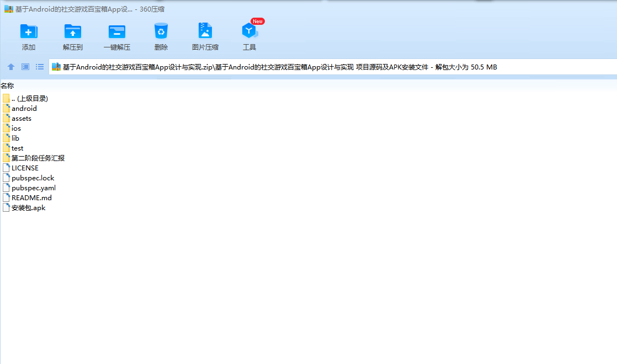This screenshot has height=364, width=617.
Task: Switch to list view mode
Action: [x=40, y=67]
